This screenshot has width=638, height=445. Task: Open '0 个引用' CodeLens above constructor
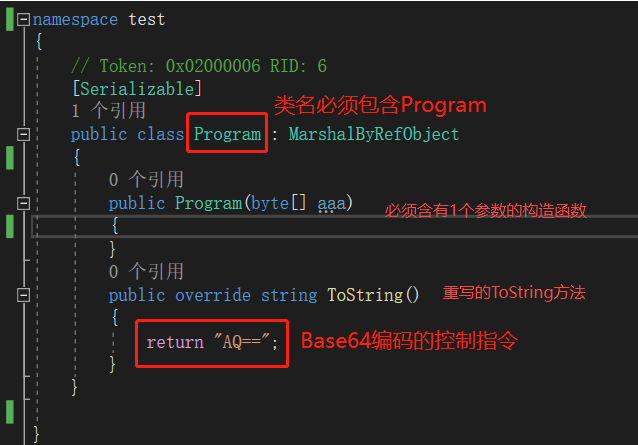click(x=146, y=179)
